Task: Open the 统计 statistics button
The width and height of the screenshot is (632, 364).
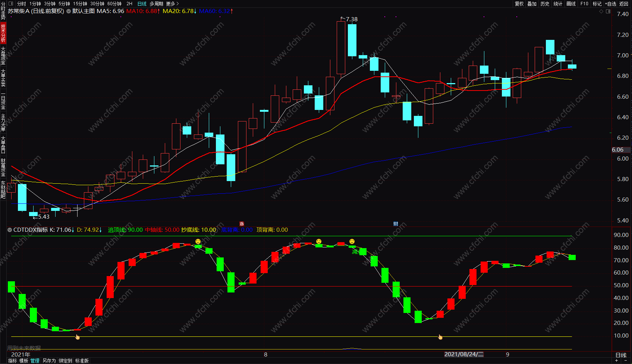Action: click(x=558, y=4)
